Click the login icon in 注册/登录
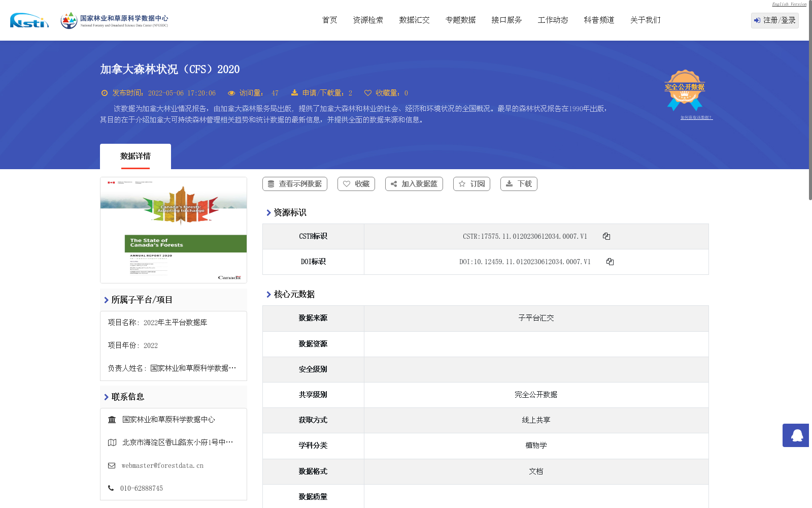 pyautogui.click(x=757, y=20)
